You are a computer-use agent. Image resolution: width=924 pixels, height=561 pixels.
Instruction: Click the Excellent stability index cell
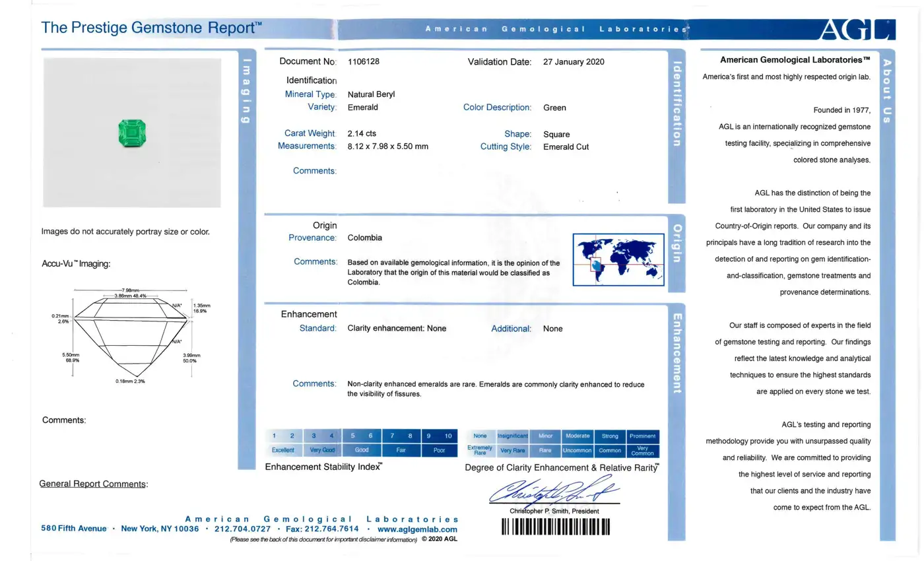[283, 450]
